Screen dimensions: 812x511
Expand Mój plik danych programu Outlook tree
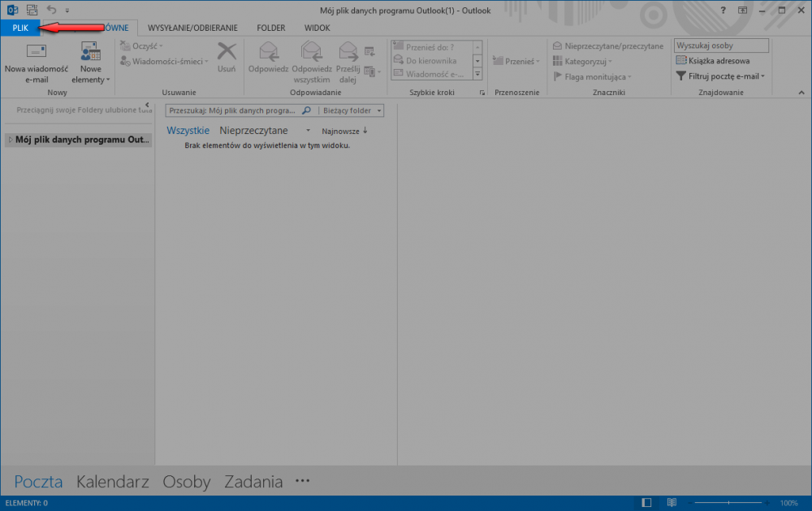point(10,140)
